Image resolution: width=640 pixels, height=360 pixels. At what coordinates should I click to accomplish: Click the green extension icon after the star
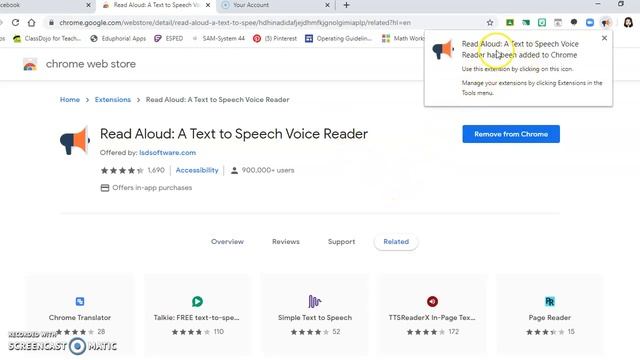(x=510, y=22)
